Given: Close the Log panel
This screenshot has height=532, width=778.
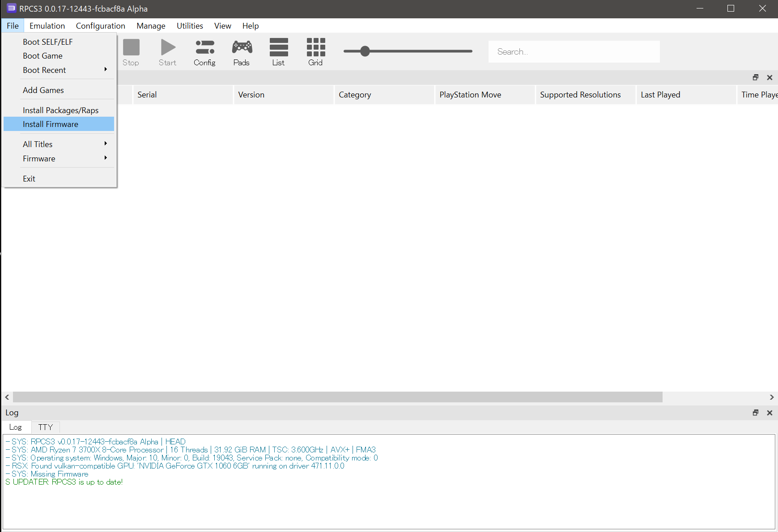Looking at the screenshot, I should click(x=769, y=413).
